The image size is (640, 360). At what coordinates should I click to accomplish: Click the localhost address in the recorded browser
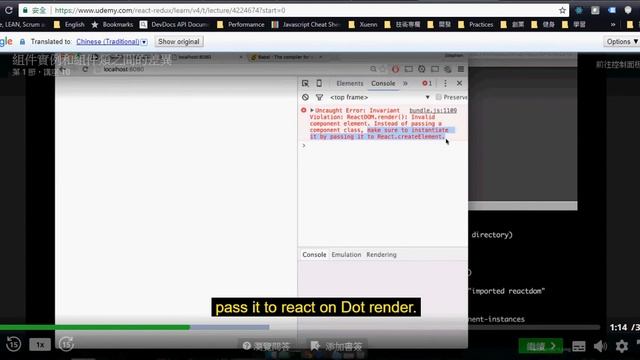123,69
